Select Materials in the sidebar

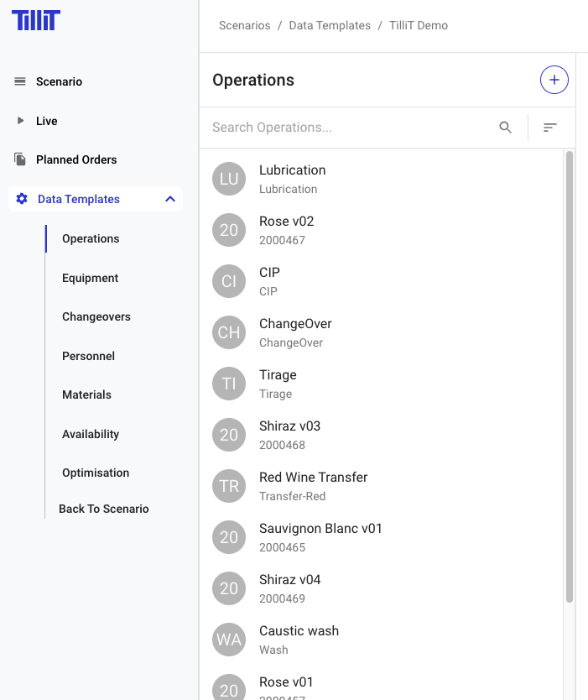(x=86, y=394)
